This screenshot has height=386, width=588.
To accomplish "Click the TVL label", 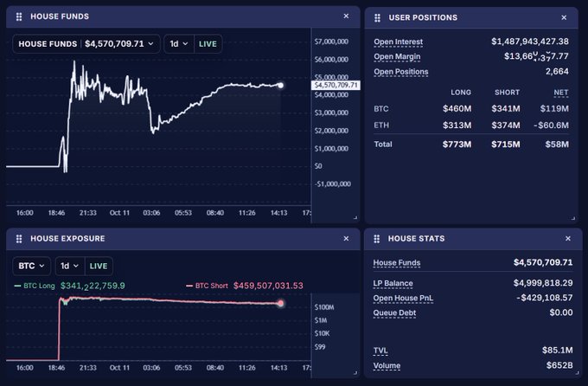I will point(380,351).
